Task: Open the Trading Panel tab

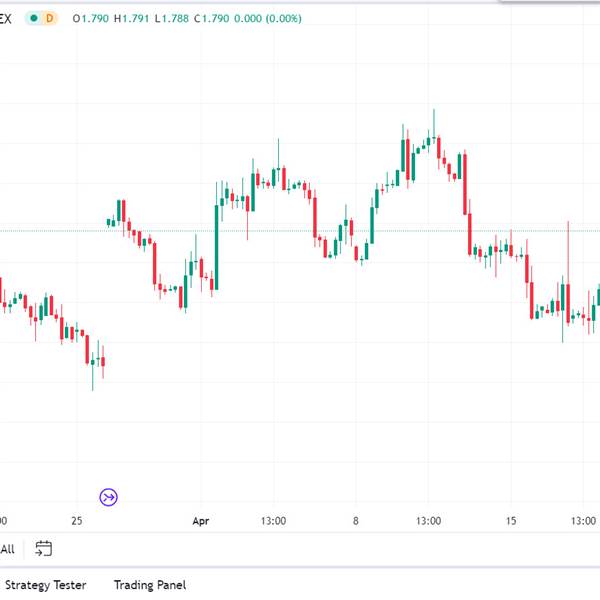Action: (150, 585)
